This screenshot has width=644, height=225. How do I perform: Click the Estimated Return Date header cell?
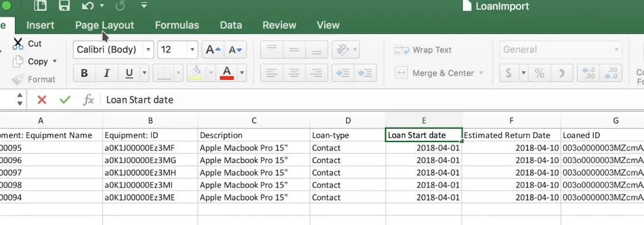point(511,135)
